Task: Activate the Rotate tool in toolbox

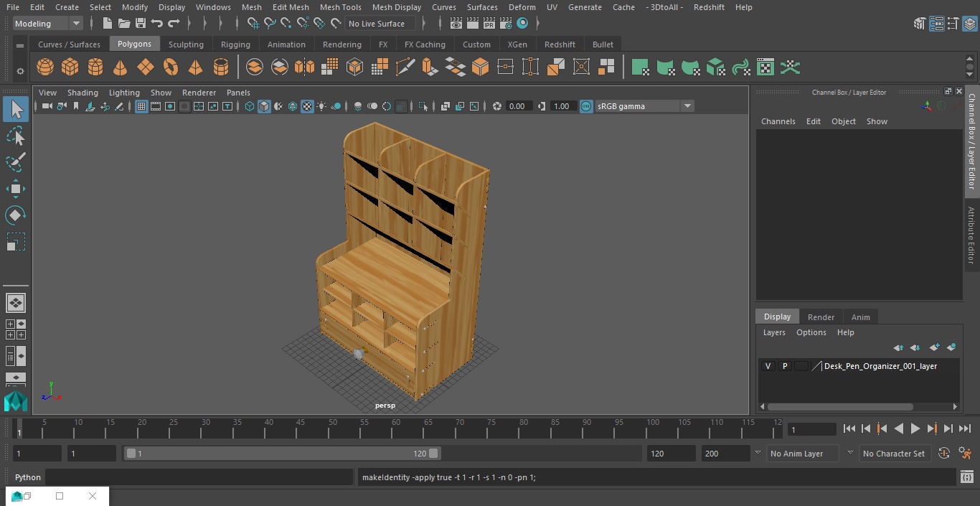Action: 16,215
